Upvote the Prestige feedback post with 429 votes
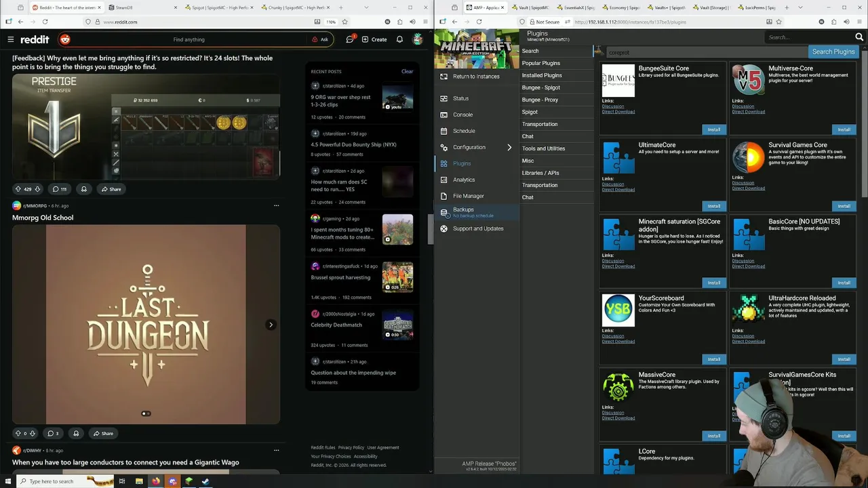The width and height of the screenshot is (868, 488). [x=18, y=189]
